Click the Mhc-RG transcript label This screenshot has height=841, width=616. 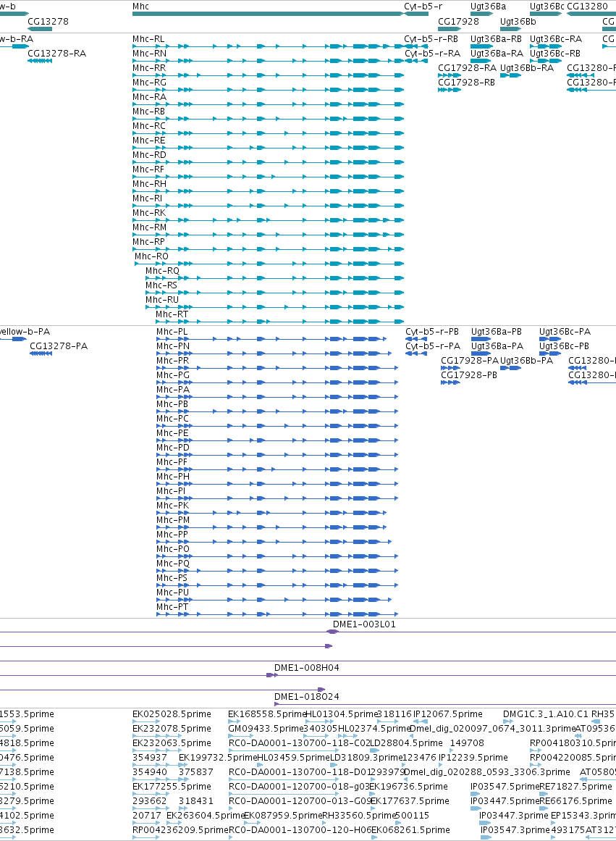click(x=149, y=83)
